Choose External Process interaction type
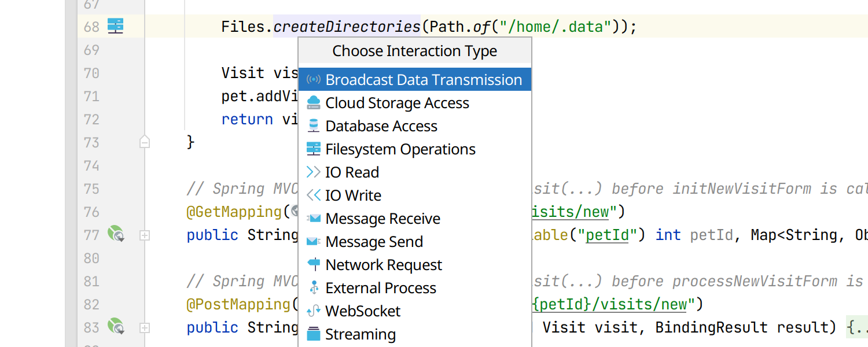The width and height of the screenshot is (868, 347). 381,288
